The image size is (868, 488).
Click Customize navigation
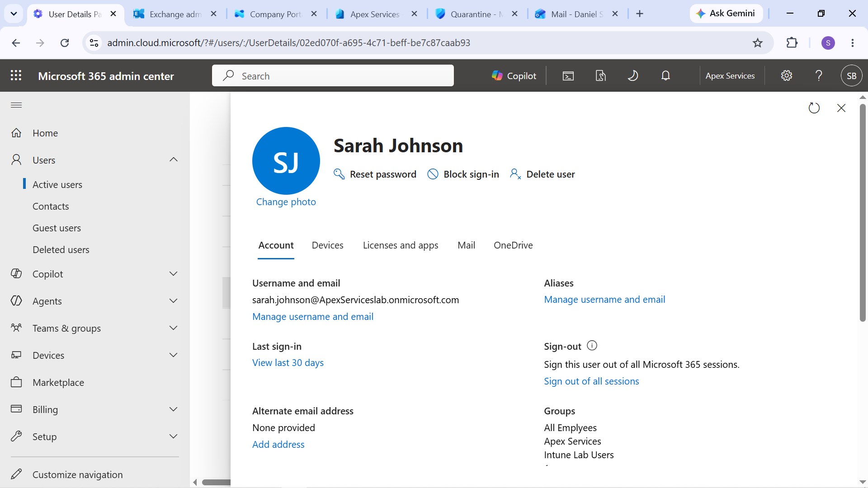(77, 474)
